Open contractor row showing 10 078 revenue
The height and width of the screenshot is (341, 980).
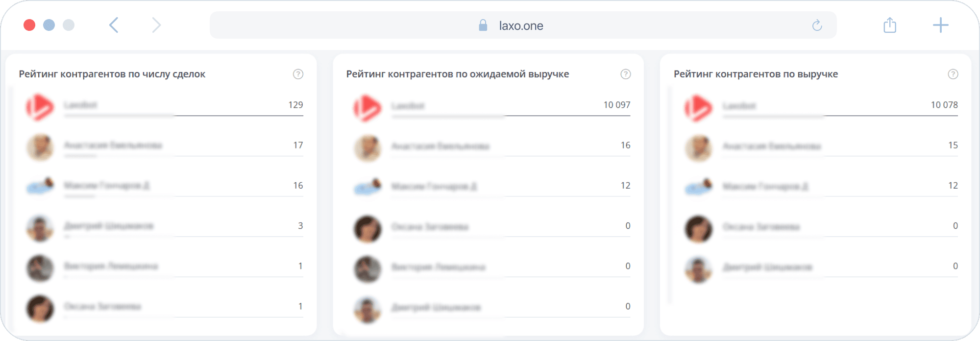[838, 106]
